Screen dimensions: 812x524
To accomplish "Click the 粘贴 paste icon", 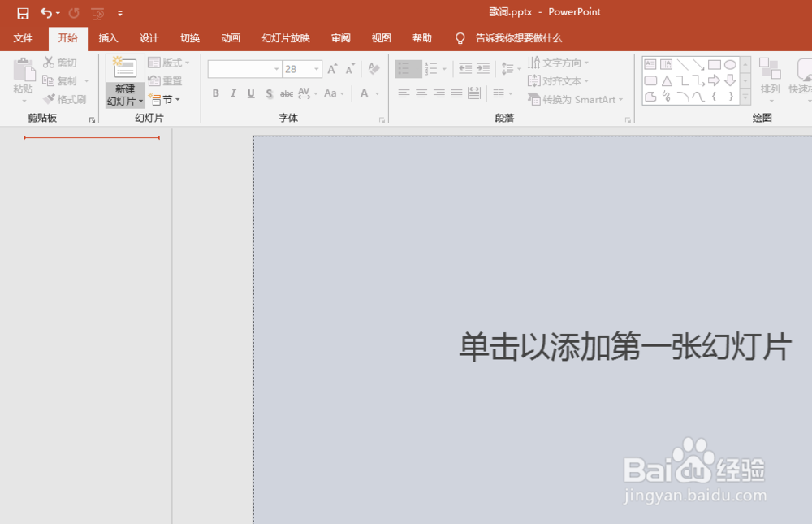I will pyautogui.click(x=24, y=69).
